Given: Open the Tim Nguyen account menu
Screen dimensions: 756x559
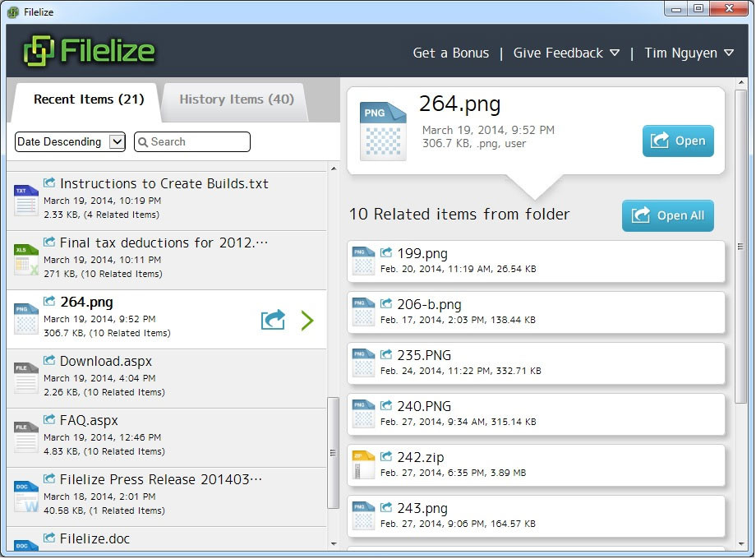Looking at the screenshot, I should tap(689, 53).
